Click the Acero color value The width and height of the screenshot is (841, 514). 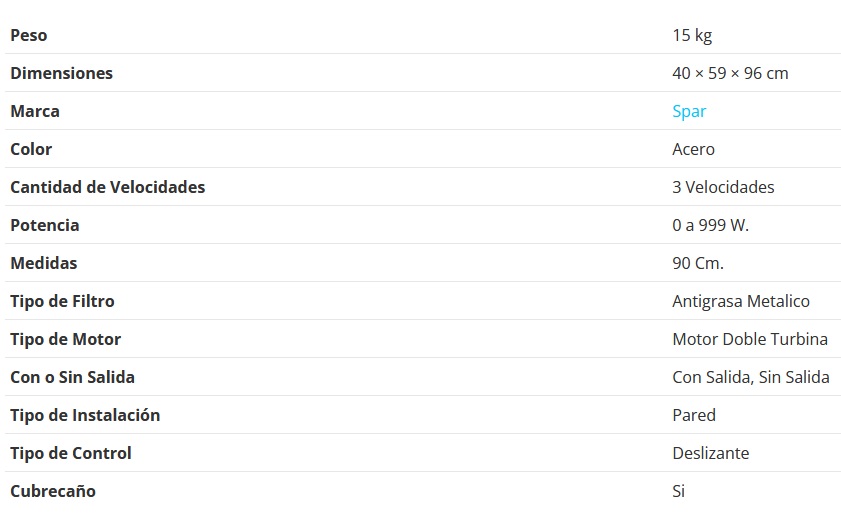pos(693,149)
